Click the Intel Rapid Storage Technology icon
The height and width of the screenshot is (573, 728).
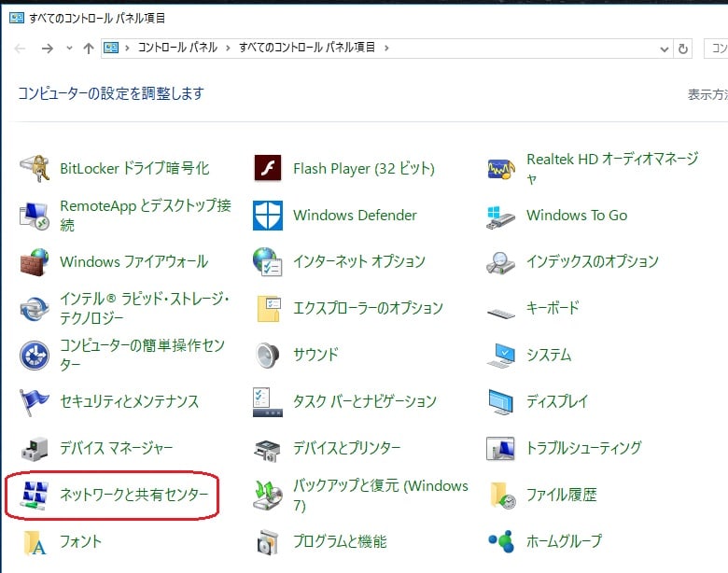point(35,309)
